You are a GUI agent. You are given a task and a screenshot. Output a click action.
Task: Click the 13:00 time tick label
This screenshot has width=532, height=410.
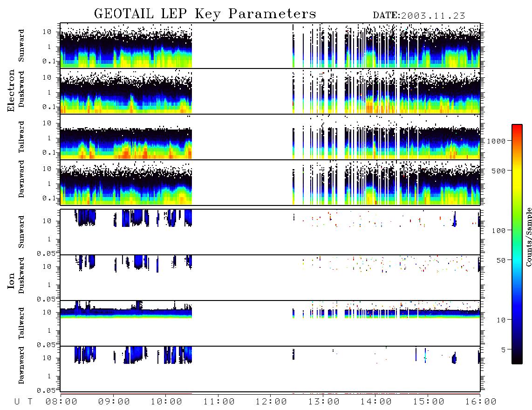tap(324, 402)
